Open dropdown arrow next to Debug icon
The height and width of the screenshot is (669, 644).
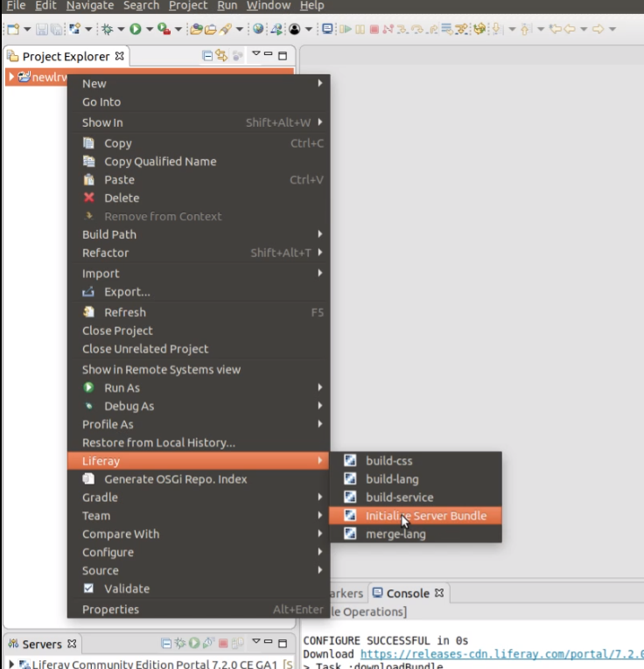[122, 29]
